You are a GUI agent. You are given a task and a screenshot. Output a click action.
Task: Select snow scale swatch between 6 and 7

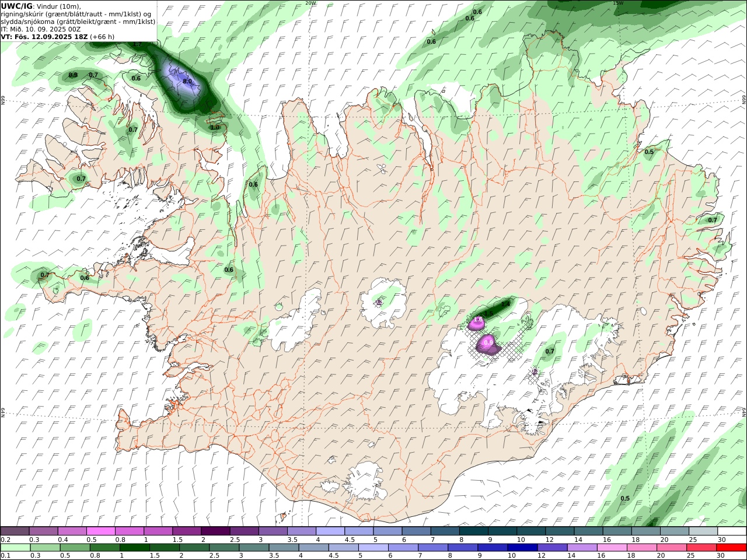click(416, 531)
